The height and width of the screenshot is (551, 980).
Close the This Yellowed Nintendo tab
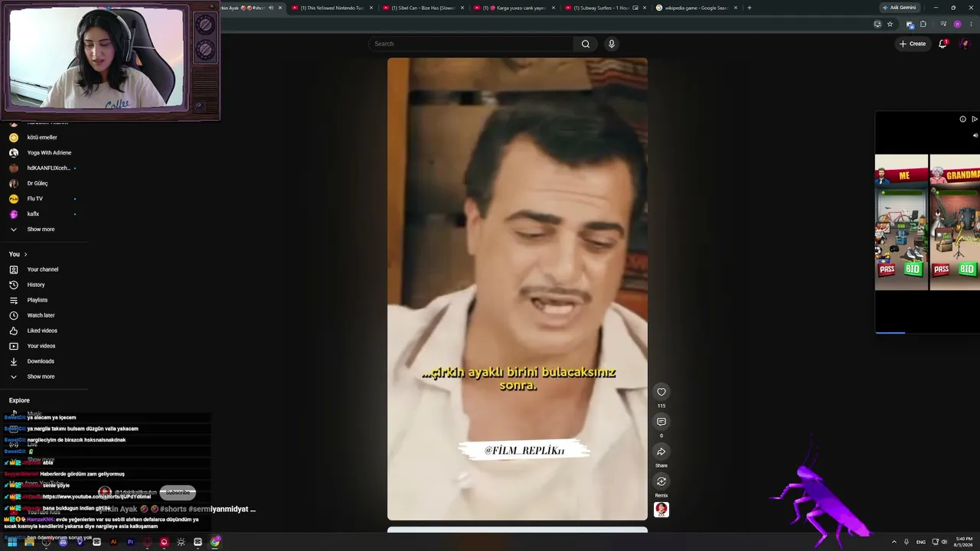coord(371,8)
